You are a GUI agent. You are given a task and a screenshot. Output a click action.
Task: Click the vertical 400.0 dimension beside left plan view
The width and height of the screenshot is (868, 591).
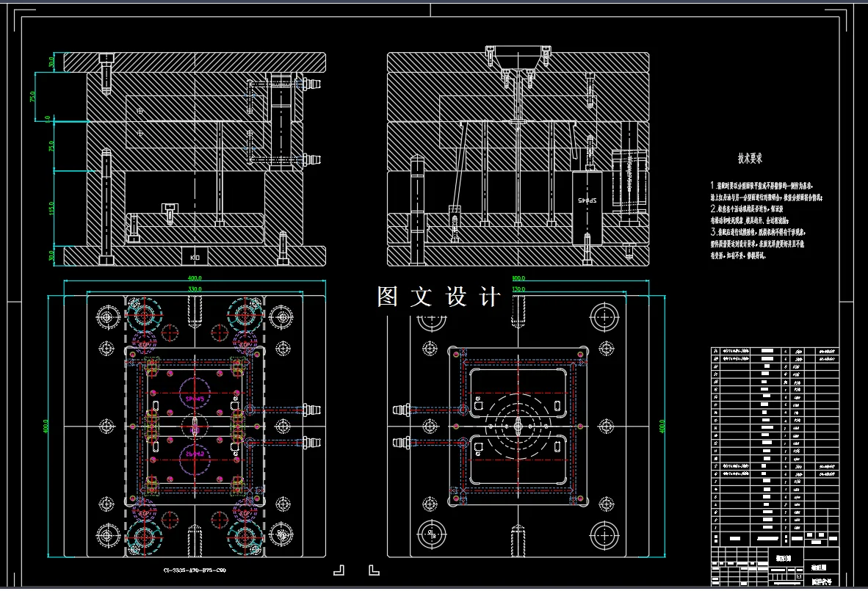click(46, 426)
